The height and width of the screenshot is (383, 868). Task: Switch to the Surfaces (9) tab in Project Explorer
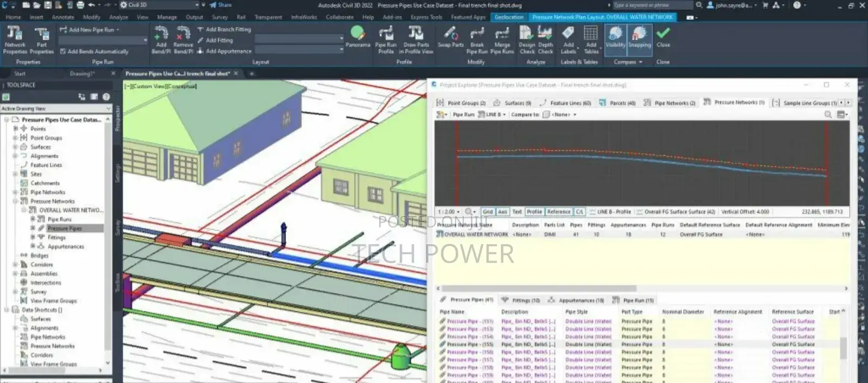pyautogui.click(x=513, y=103)
